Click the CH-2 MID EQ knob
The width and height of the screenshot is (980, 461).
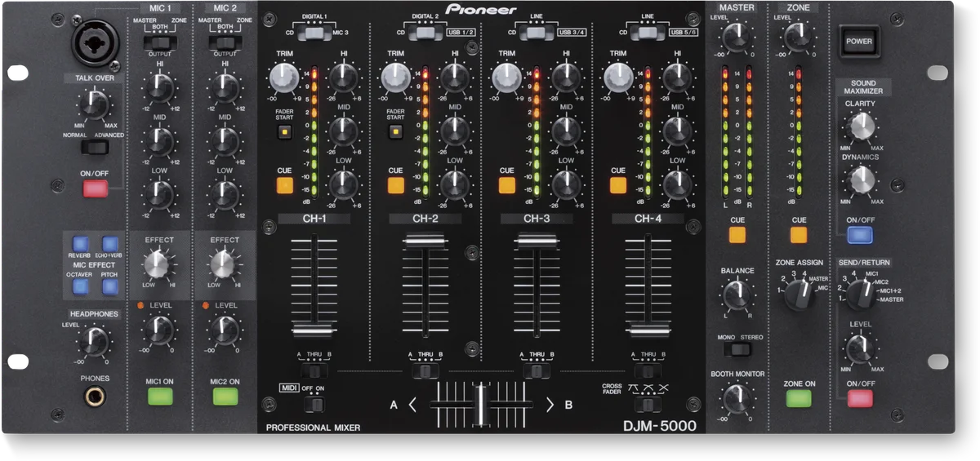click(x=455, y=131)
